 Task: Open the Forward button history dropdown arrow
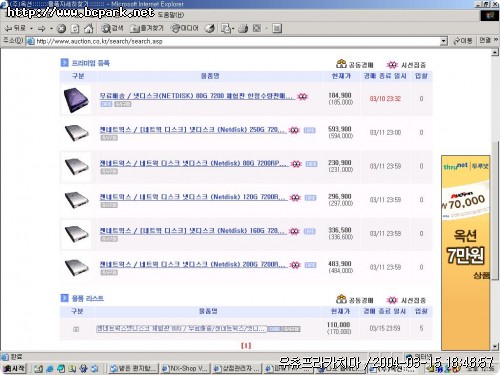coord(51,29)
